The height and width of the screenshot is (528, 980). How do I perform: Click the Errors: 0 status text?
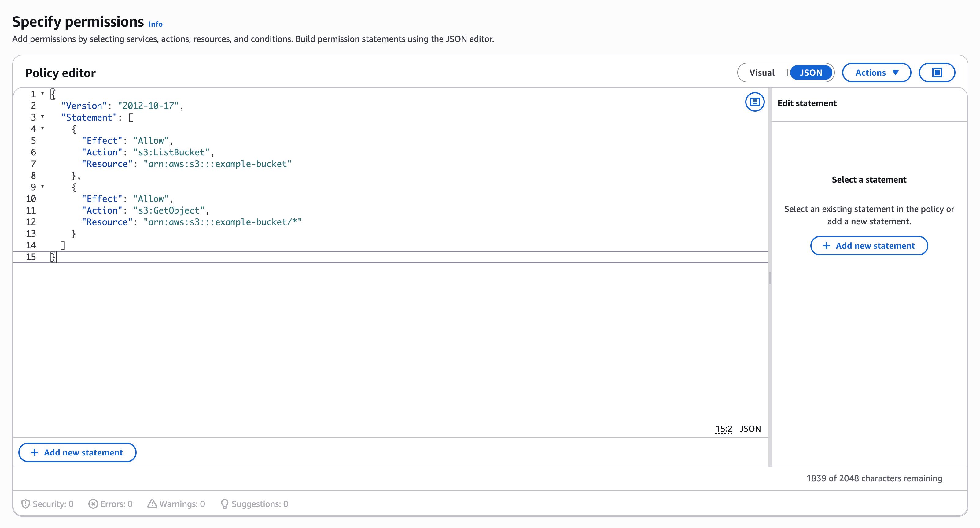click(116, 504)
